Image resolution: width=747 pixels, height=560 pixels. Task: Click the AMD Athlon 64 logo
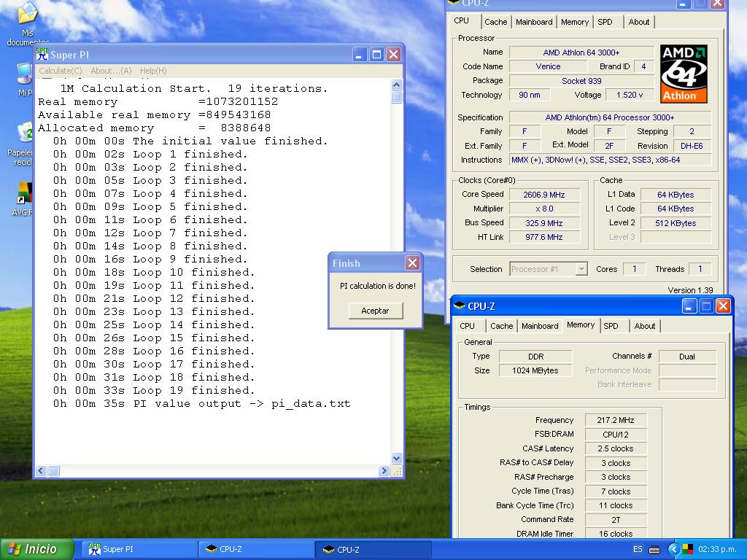point(684,74)
